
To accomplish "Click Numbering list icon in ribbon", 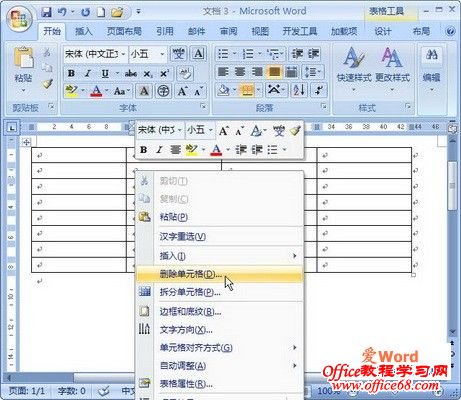I will 248,53.
